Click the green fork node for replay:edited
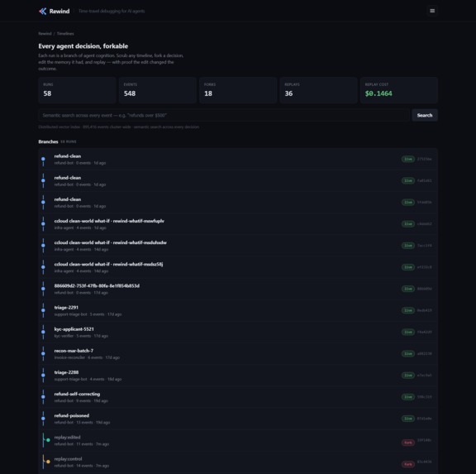This screenshot has height=474, width=476. 48,440
